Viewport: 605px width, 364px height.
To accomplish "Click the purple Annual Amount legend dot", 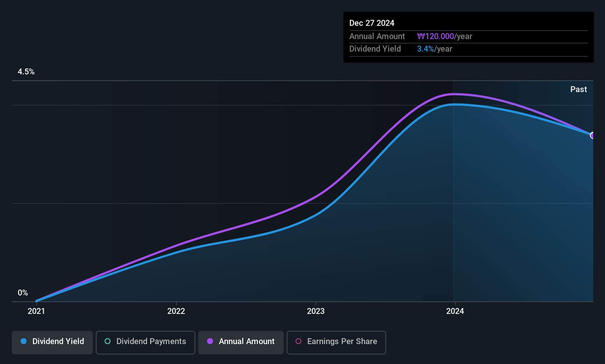I will coord(210,341).
